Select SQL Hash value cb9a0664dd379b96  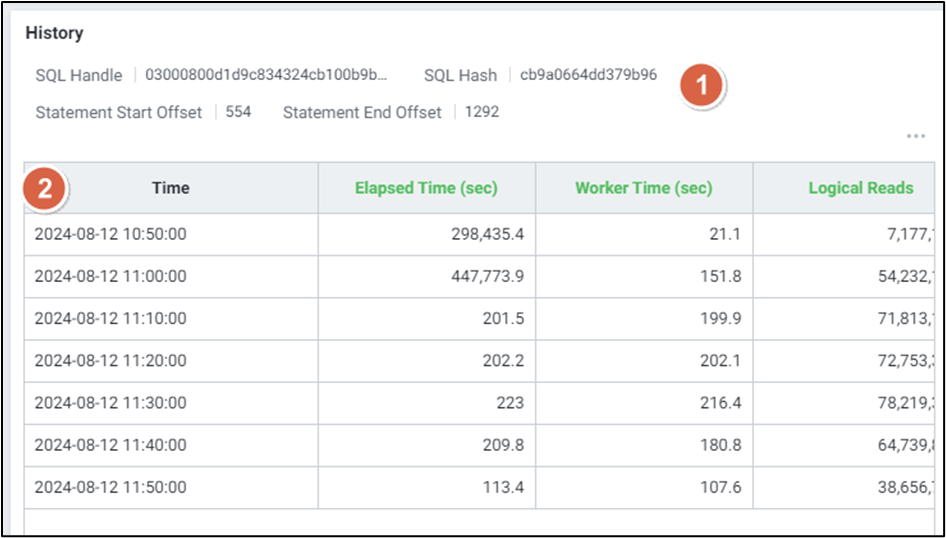(x=588, y=75)
